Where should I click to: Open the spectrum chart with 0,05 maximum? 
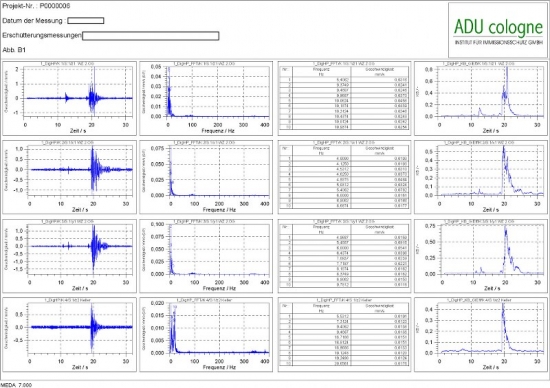point(206,99)
